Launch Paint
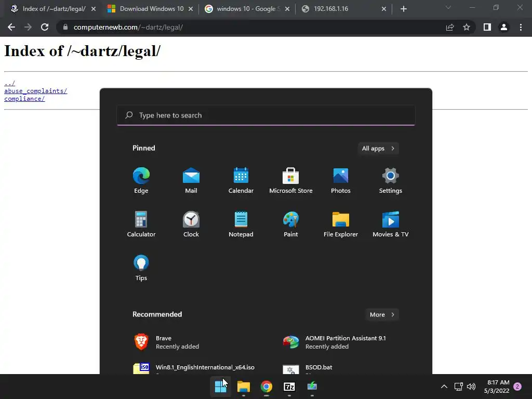The height and width of the screenshot is (399, 532). click(x=291, y=224)
